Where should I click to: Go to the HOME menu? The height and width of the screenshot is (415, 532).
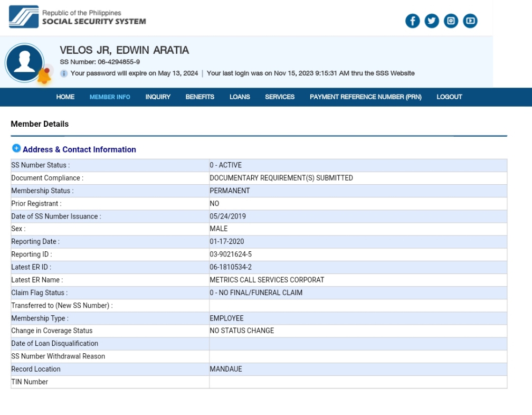tap(65, 97)
